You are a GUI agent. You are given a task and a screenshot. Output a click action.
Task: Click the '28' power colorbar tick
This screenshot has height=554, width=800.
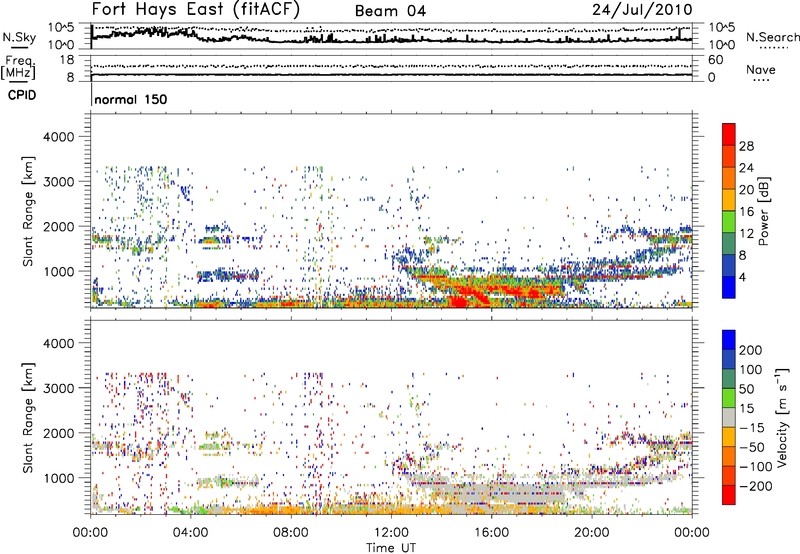(x=746, y=146)
